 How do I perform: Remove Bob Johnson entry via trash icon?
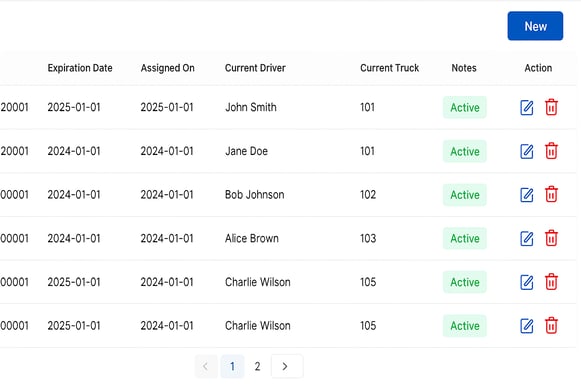click(551, 194)
